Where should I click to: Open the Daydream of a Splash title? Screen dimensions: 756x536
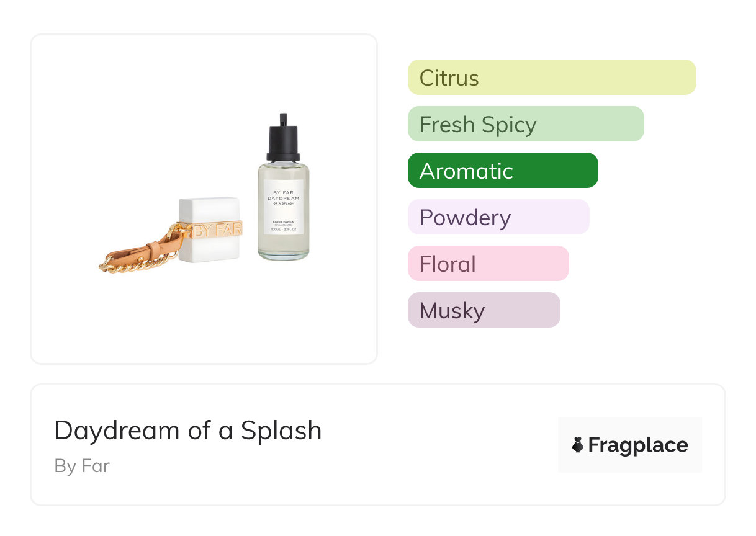pyautogui.click(x=188, y=431)
